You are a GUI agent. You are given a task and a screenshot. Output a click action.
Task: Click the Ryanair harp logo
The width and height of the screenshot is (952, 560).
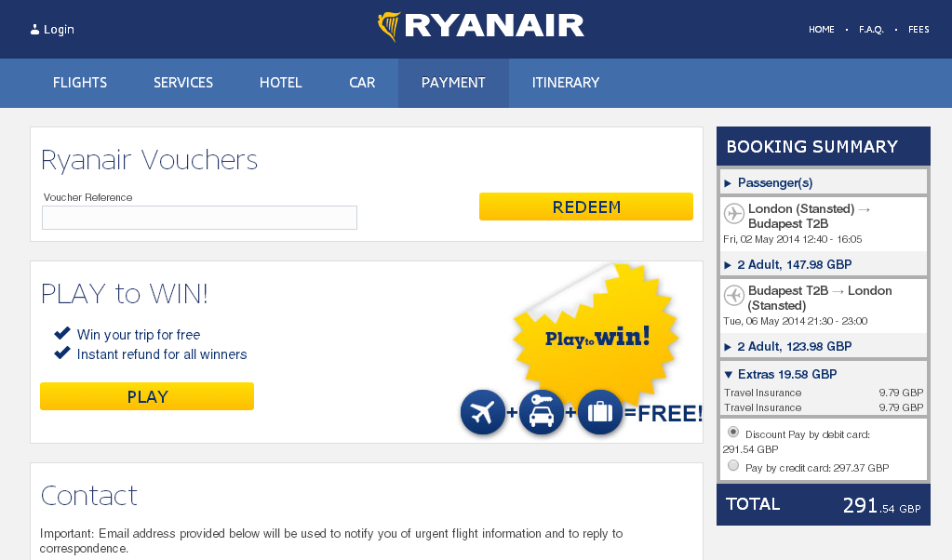click(x=389, y=27)
